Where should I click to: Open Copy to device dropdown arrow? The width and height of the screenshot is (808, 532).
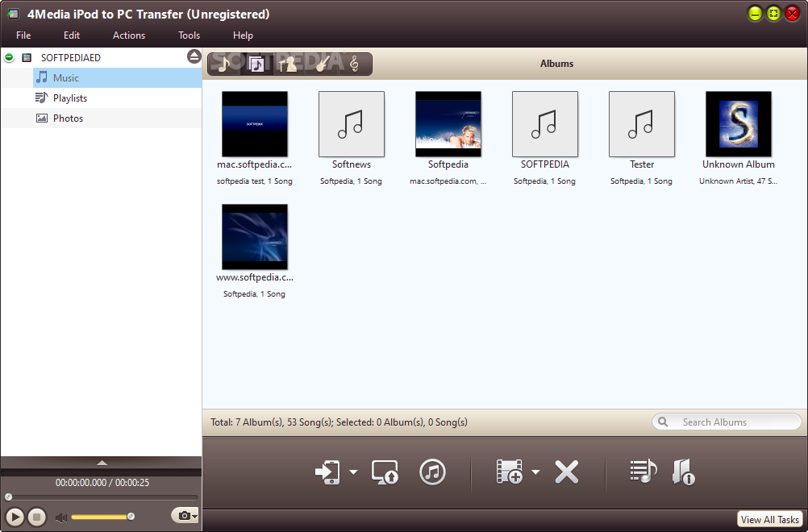coord(353,472)
